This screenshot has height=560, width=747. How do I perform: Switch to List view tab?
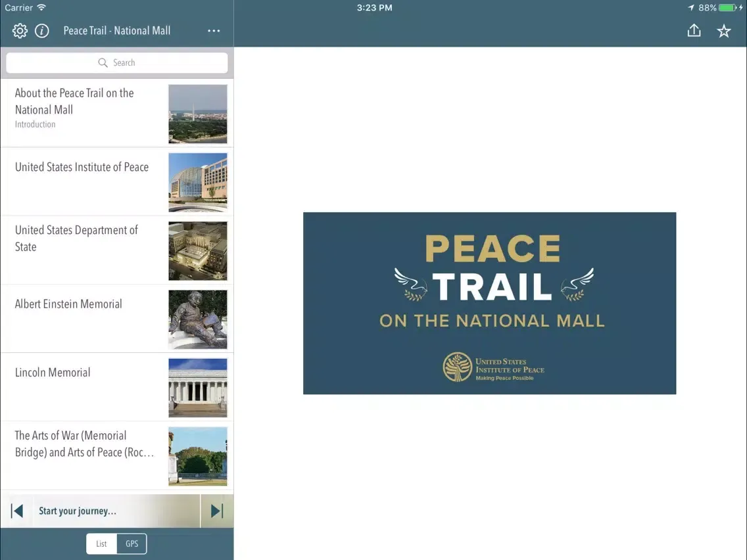[x=101, y=544]
